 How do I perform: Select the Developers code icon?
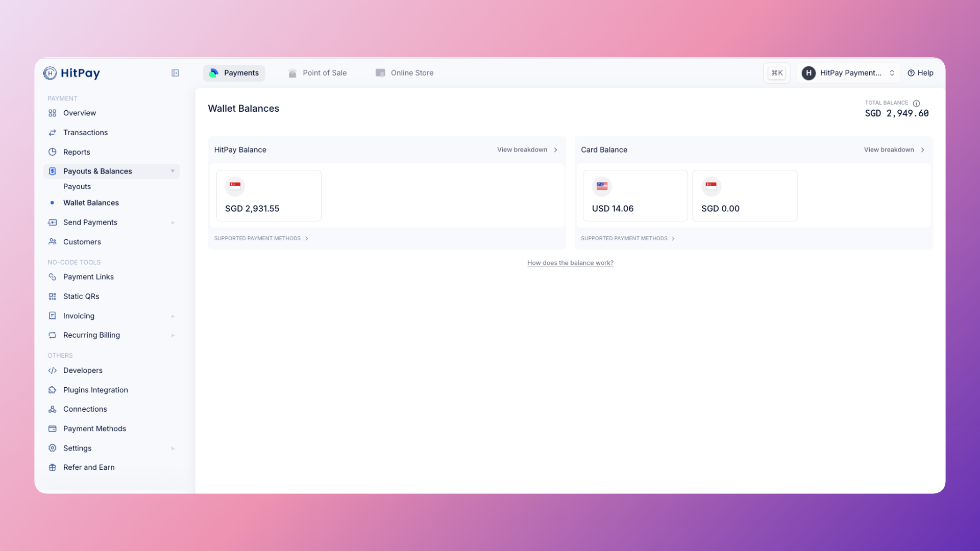tap(53, 370)
